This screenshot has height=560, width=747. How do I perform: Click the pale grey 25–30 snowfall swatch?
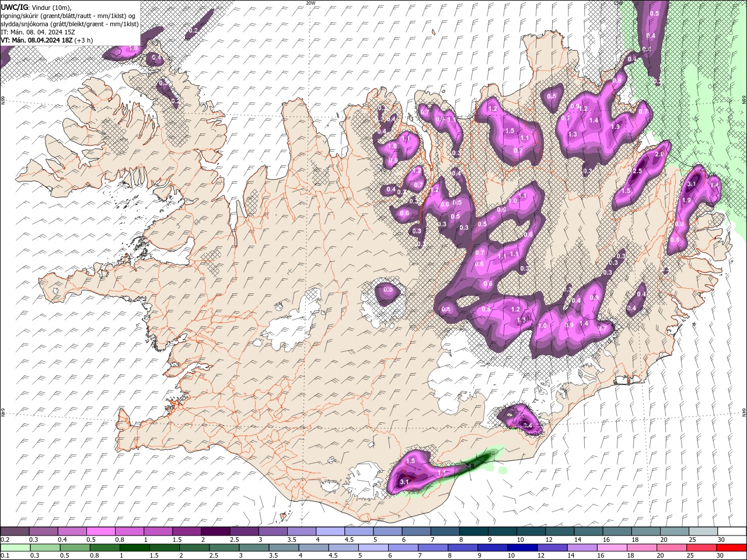coord(703,531)
